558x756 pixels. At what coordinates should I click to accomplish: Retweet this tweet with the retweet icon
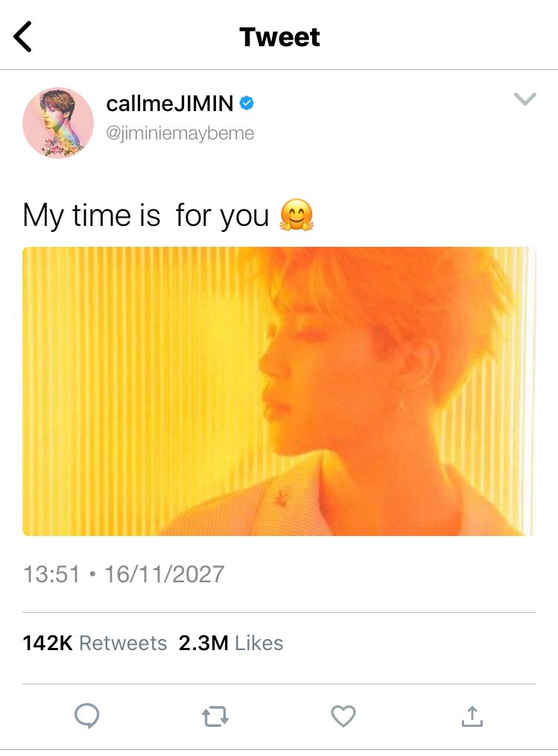coord(215,717)
